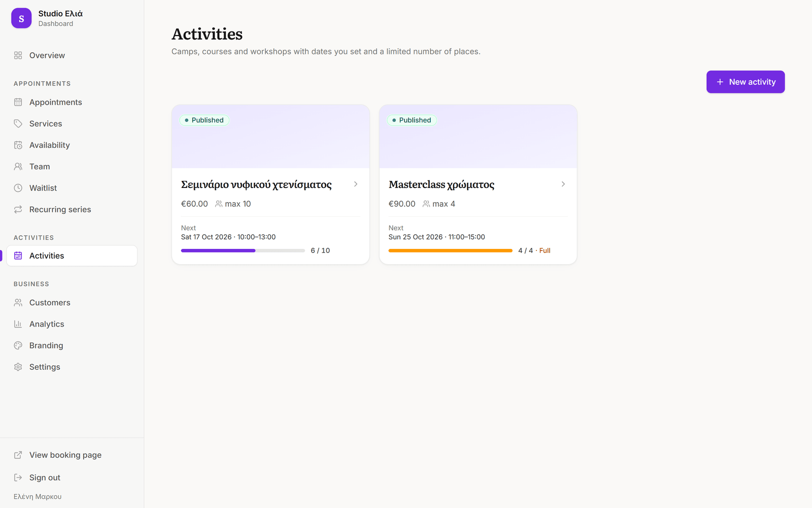This screenshot has width=812, height=508.
Task: Click the Activities calendar icon in sidebar
Action: (x=18, y=256)
